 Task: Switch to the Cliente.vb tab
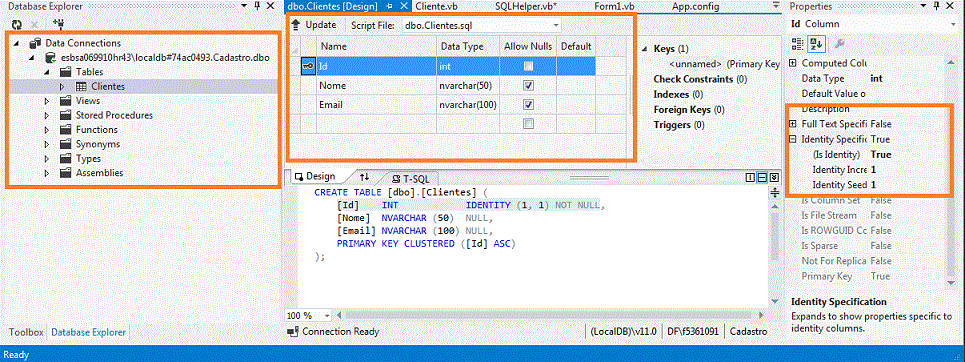coord(436,6)
